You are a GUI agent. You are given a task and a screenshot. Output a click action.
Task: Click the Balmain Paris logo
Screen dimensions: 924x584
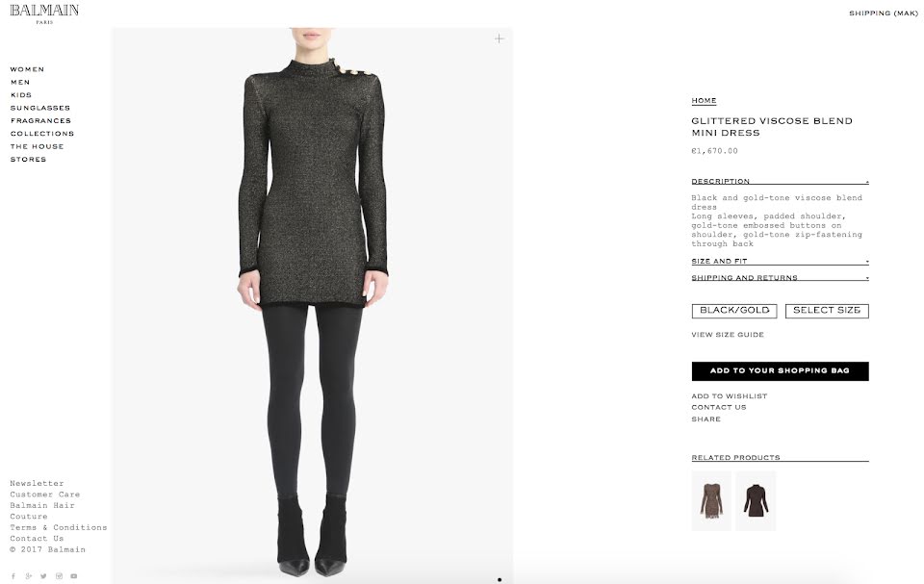point(44,13)
